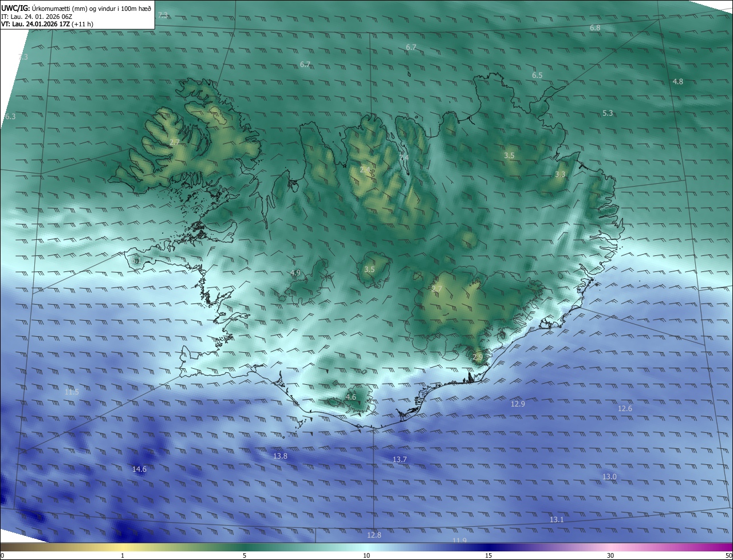
Task: Click the 7.4 value on the map
Action: tap(404, 157)
